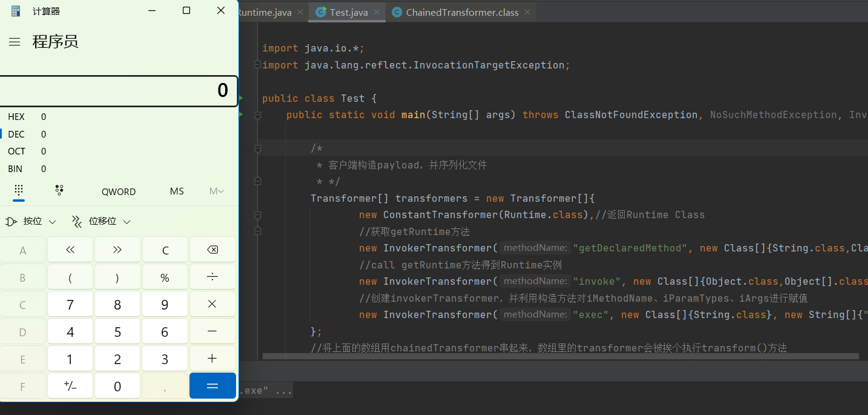Select the full keypad icon in calculator

[19, 190]
